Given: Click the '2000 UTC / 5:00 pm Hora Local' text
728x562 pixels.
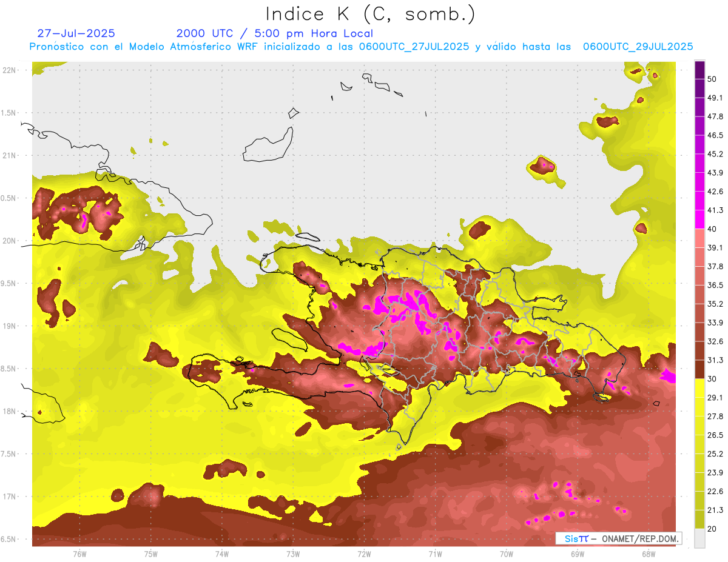Looking at the screenshot, I should (x=275, y=34).
